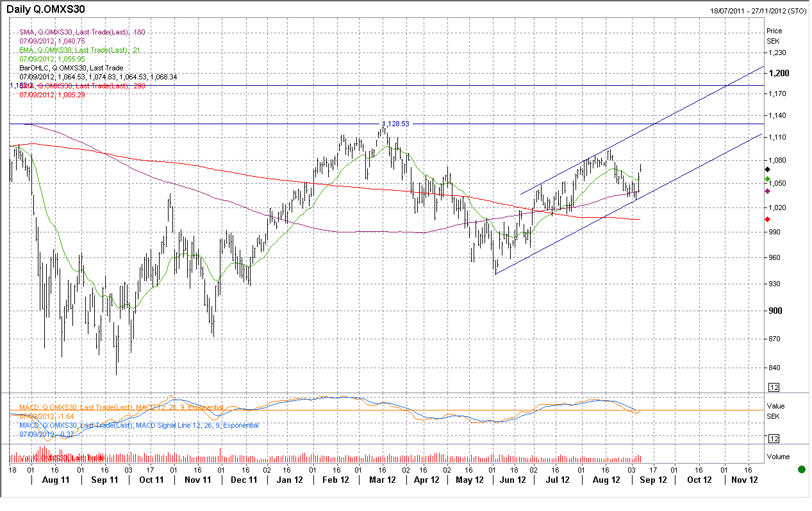Screen dimensions: 812x511
Task: Click the scale box above the MACD Value label
Action: click(774, 387)
